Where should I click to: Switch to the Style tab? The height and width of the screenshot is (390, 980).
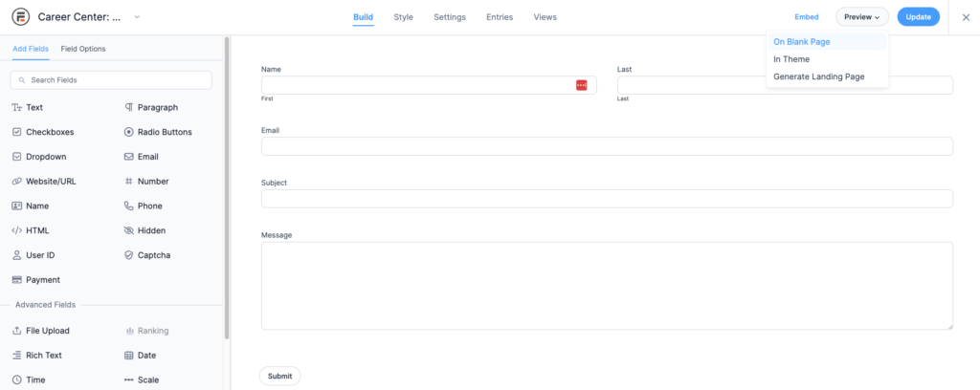tap(403, 17)
